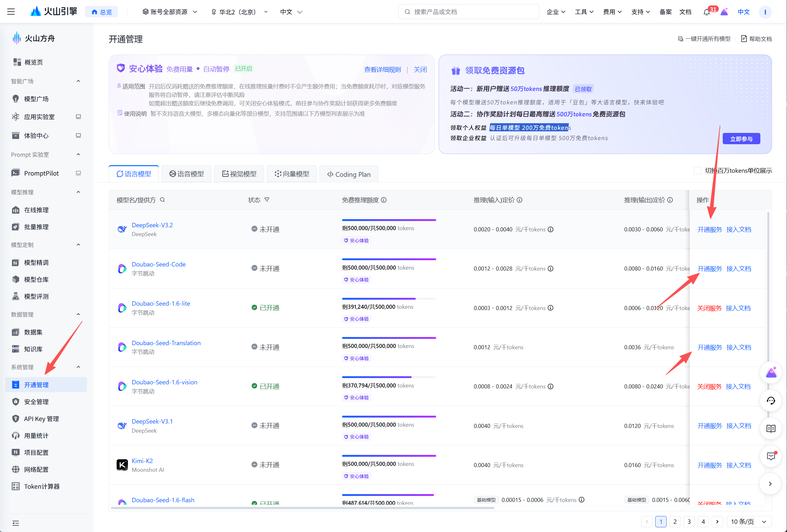This screenshot has height=532, width=787.
Task: Click the Doubao-Seed-1.6-lite quota progress bar
Action: (x=389, y=299)
